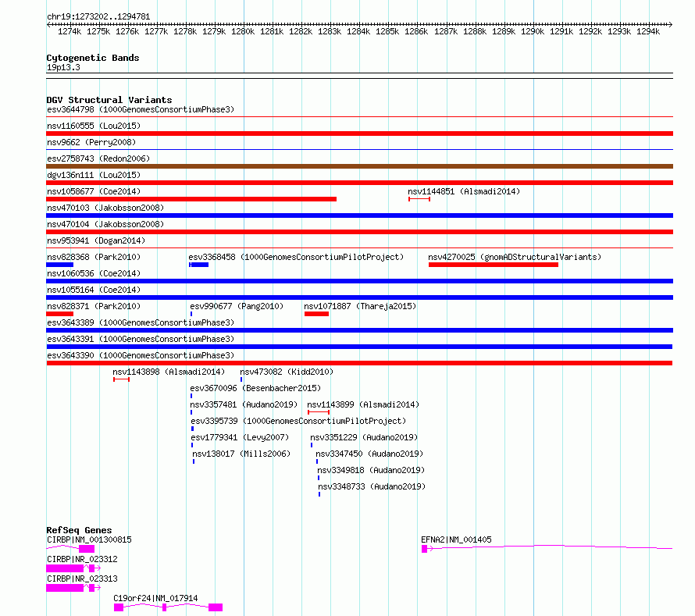This screenshot has width=695, height=616.
Task: Click the DGV Structural Variants track title
Action: pyautogui.click(x=109, y=100)
